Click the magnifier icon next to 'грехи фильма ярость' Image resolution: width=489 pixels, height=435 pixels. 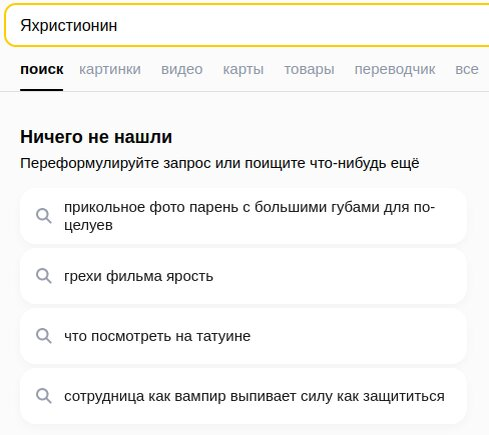click(44, 276)
